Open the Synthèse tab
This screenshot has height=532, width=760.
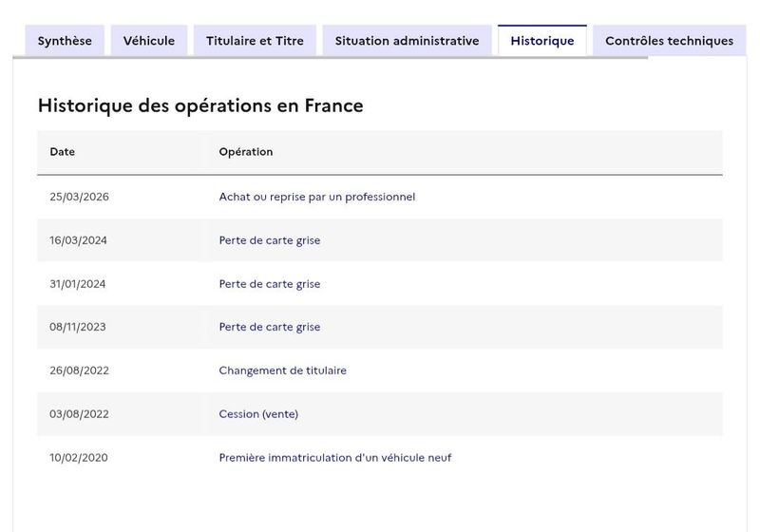coord(65,41)
